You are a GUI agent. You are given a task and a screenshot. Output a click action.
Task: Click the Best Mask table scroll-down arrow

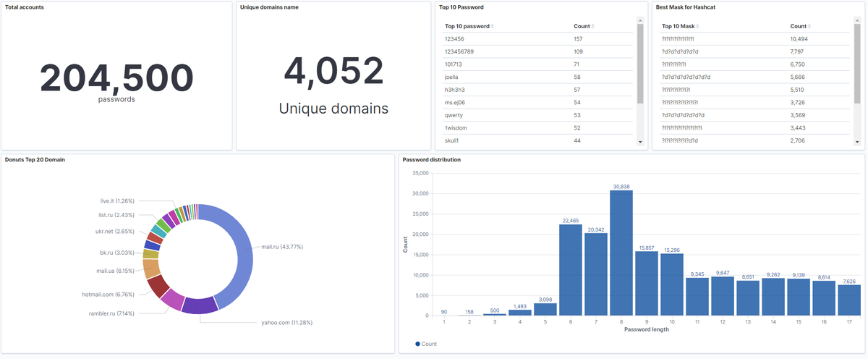[x=857, y=143]
